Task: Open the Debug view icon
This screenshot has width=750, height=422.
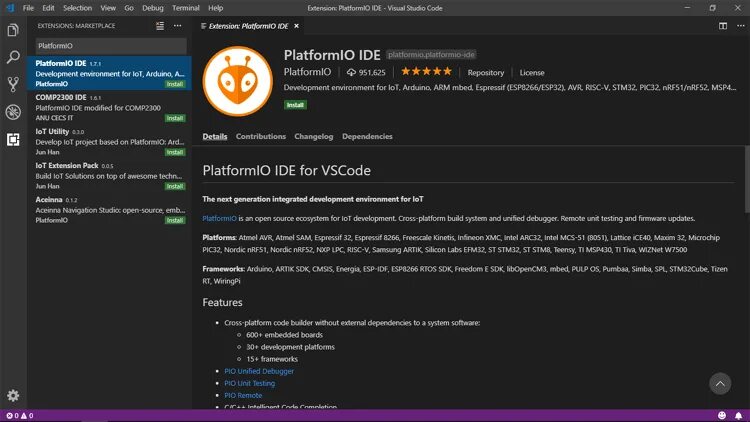Action: click(13, 112)
